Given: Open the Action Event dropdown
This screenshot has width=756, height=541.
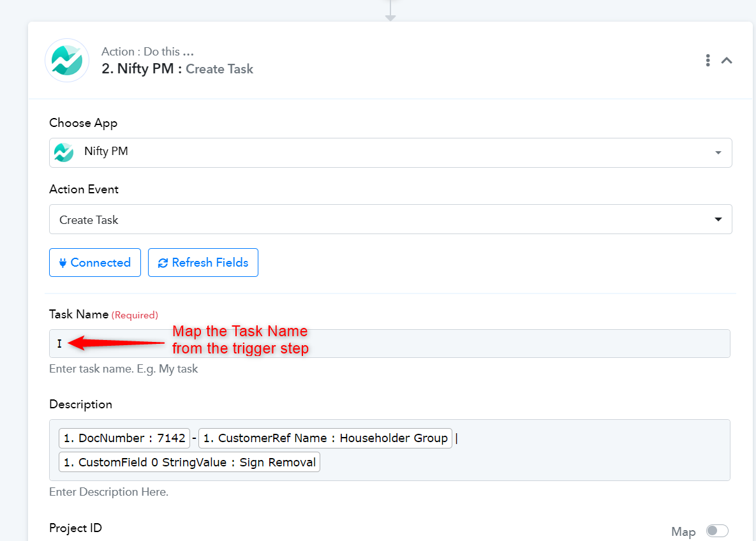Looking at the screenshot, I should point(390,219).
